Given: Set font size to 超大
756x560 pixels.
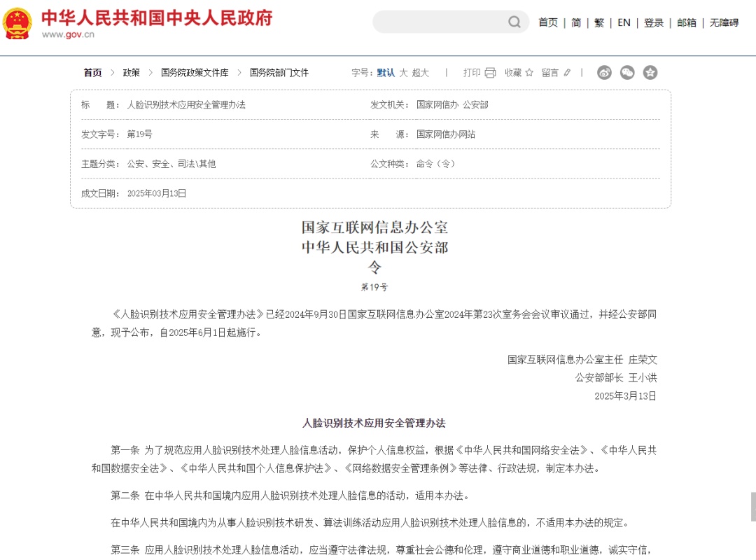Looking at the screenshot, I should coord(420,73).
